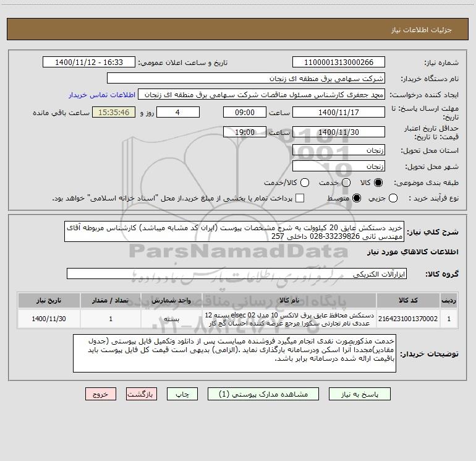The width and height of the screenshot is (476, 461).
Task: Click the requester field مجد جعفری کارشناس
Action: pos(261,95)
